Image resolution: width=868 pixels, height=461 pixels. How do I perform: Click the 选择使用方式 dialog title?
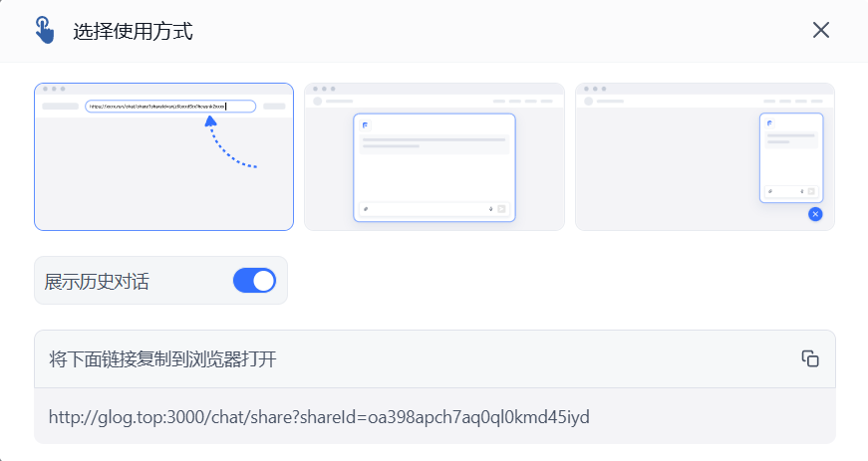pos(133,31)
